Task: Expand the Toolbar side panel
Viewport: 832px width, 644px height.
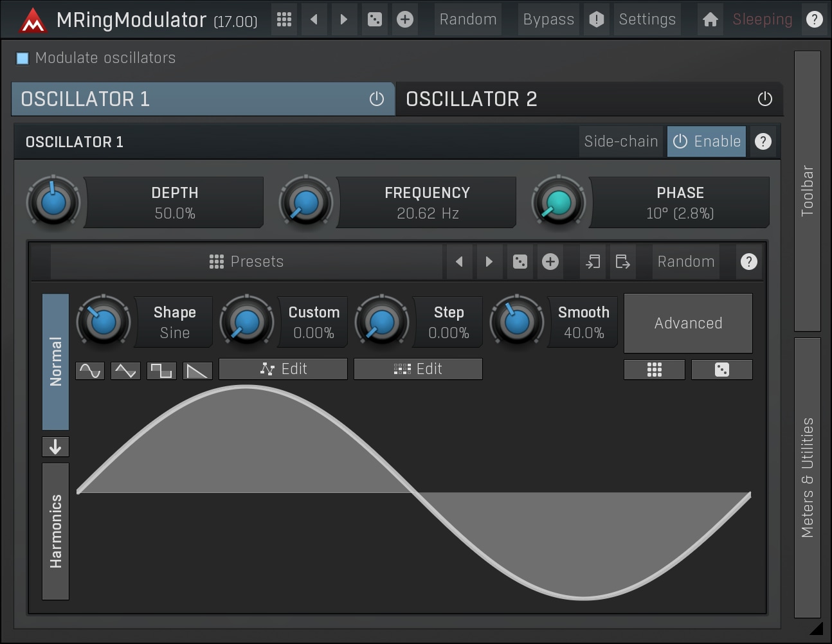Action: click(807, 191)
